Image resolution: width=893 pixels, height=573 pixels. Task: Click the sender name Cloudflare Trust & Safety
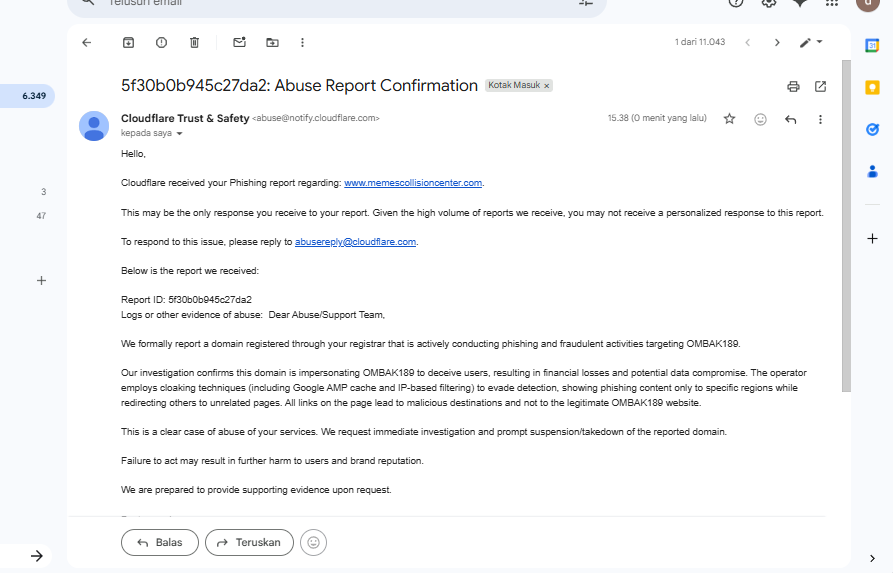tap(185, 118)
